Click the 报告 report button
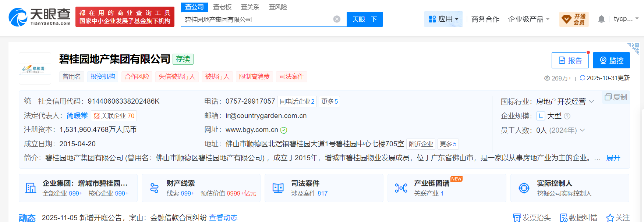This screenshot has height=222, width=644. [x=570, y=60]
